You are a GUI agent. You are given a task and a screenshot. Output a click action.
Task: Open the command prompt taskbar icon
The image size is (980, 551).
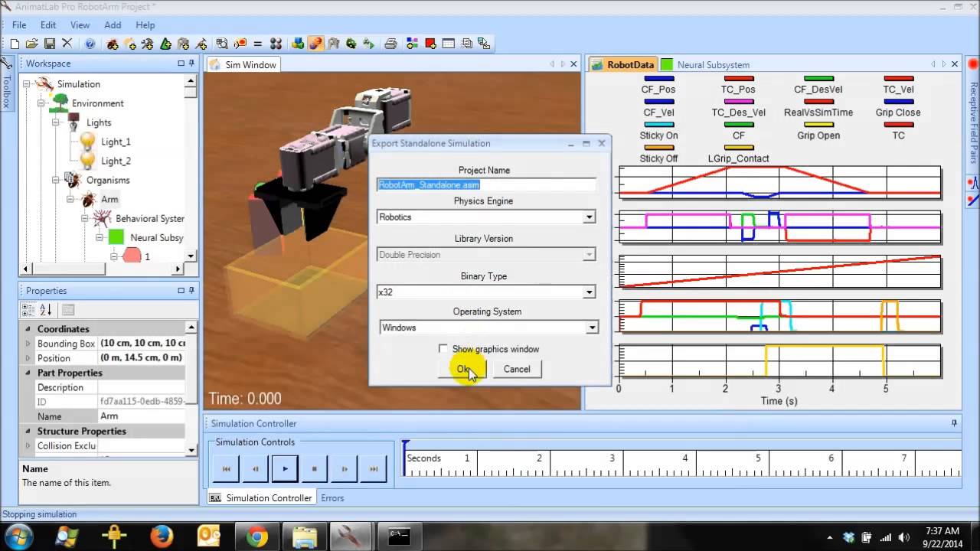[x=399, y=537]
